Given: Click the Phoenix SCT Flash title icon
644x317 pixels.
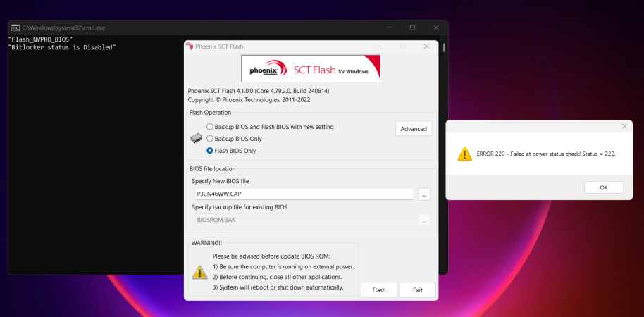Looking at the screenshot, I should point(190,46).
